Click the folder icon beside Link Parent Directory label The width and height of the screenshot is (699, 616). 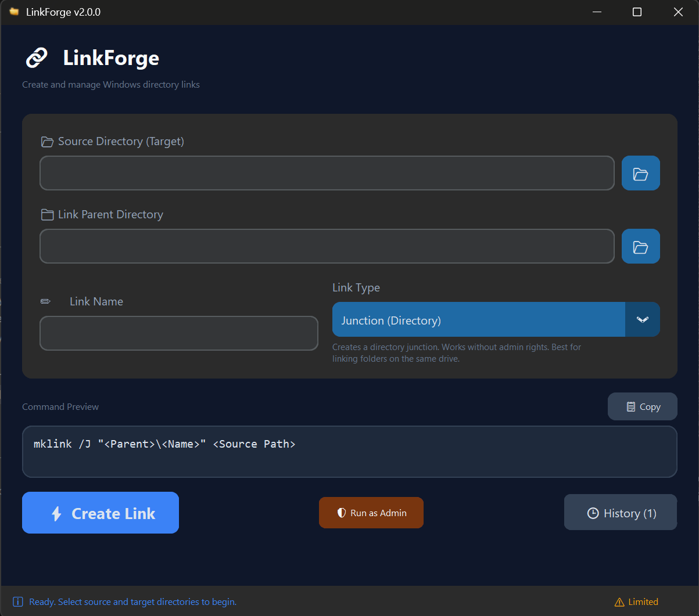[x=47, y=215]
